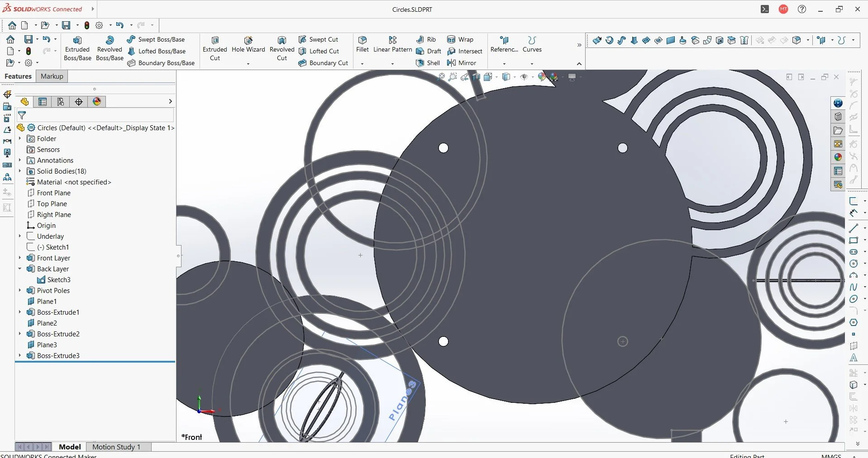Select the Model tab
This screenshot has height=458, width=868.
[x=70, y=447]
